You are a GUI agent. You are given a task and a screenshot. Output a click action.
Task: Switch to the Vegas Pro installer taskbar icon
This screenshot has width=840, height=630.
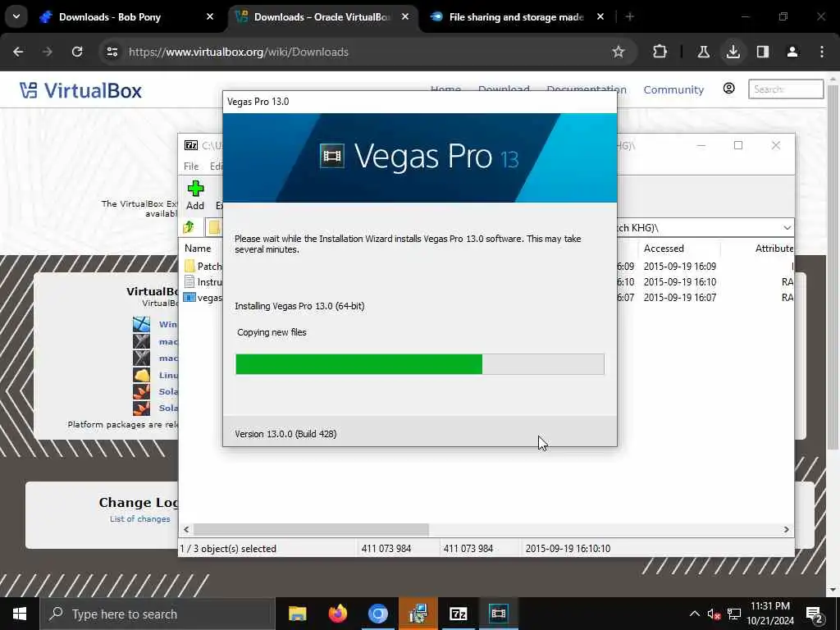pyautogui.click(x=498, y=614)
